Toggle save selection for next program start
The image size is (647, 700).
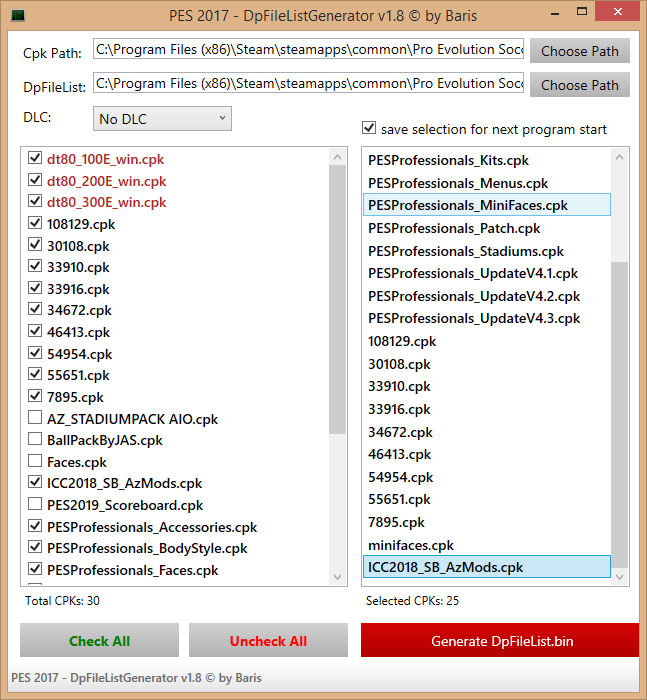369,128
